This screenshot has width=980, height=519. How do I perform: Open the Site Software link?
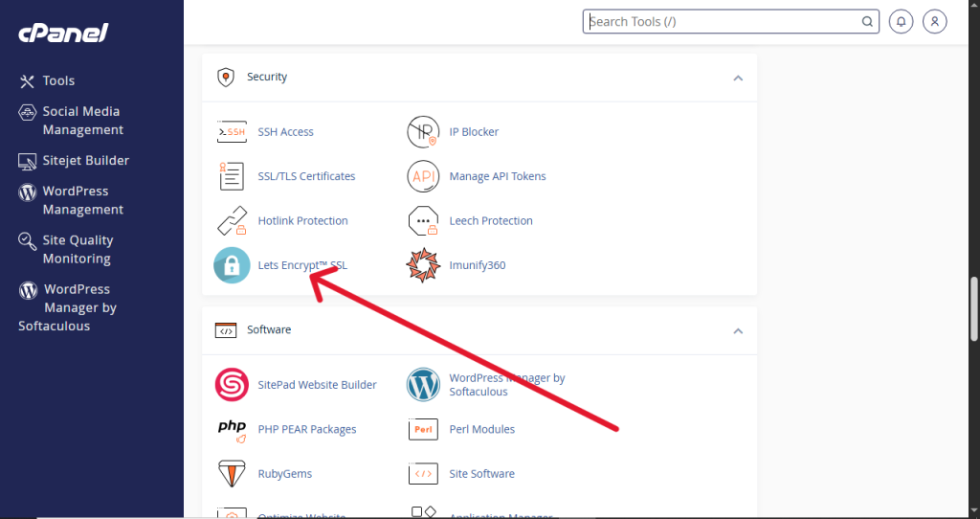pos(482,473)
